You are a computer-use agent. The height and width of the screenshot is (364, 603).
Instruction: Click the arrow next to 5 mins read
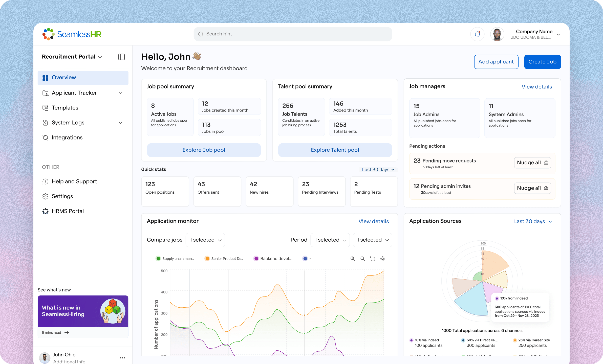(x=67, y=333)
